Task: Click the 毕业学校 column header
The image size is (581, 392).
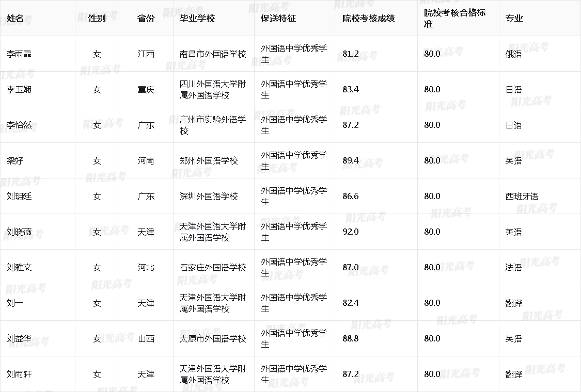Action: [197, 19]
